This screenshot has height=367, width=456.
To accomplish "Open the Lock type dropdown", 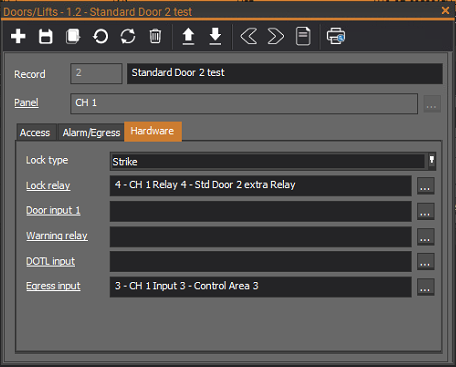I will [432, 161].
